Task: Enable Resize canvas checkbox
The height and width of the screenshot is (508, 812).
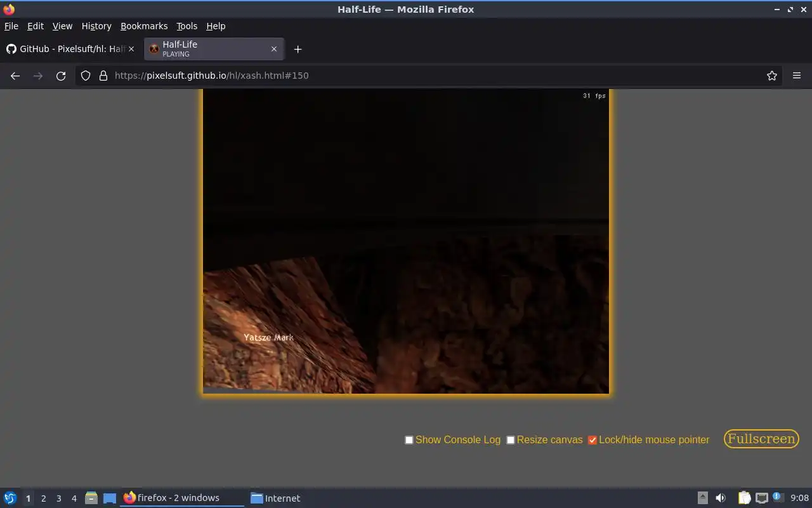Action: pos(511,440)
